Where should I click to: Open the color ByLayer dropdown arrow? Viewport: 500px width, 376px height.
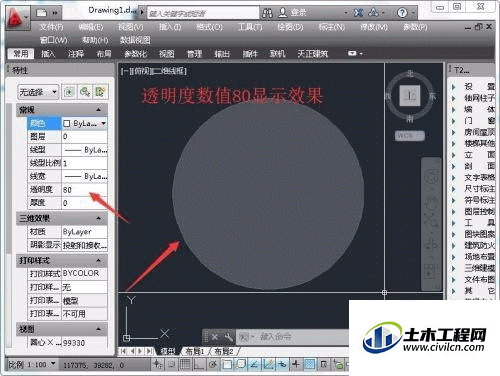[104, 123]
